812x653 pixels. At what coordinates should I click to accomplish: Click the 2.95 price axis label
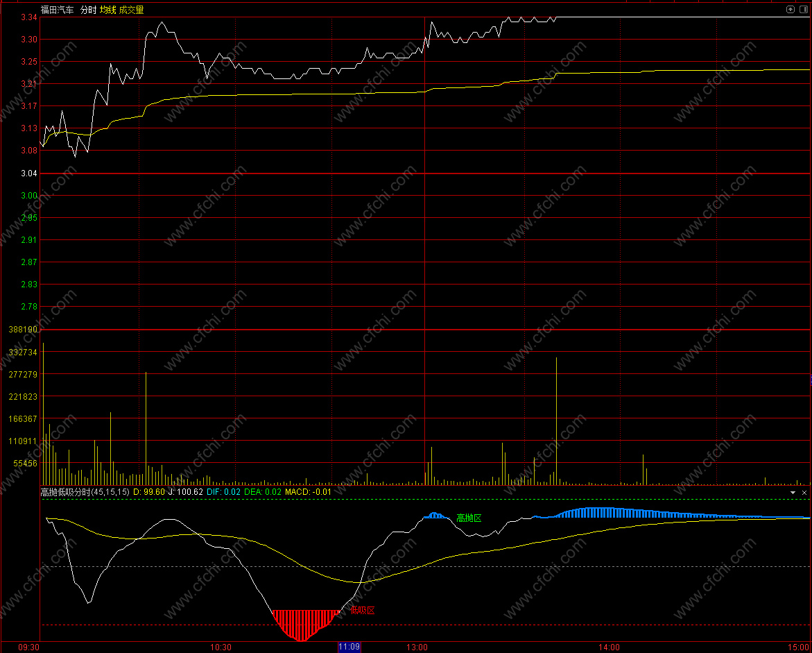[x=29, y=218]
